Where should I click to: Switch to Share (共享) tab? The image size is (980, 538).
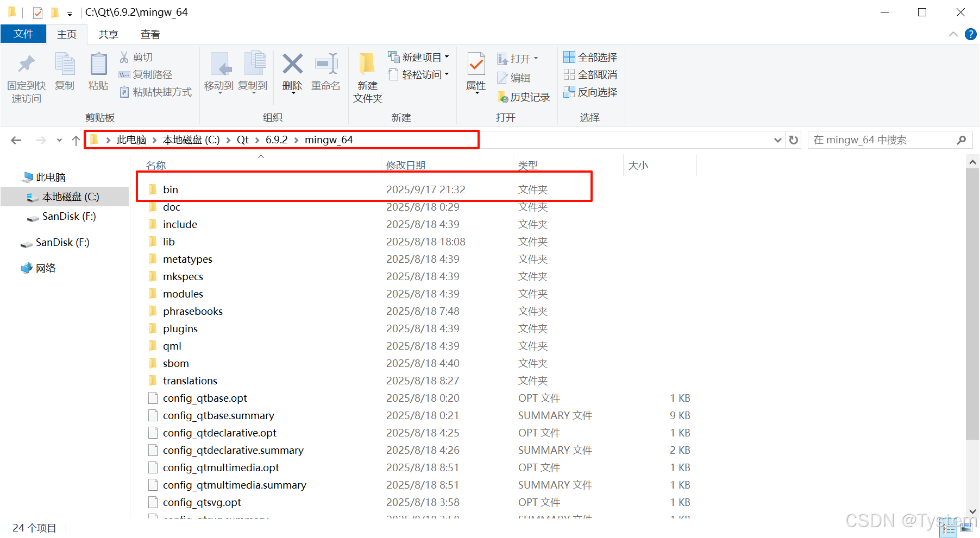[x=108, y=34]
